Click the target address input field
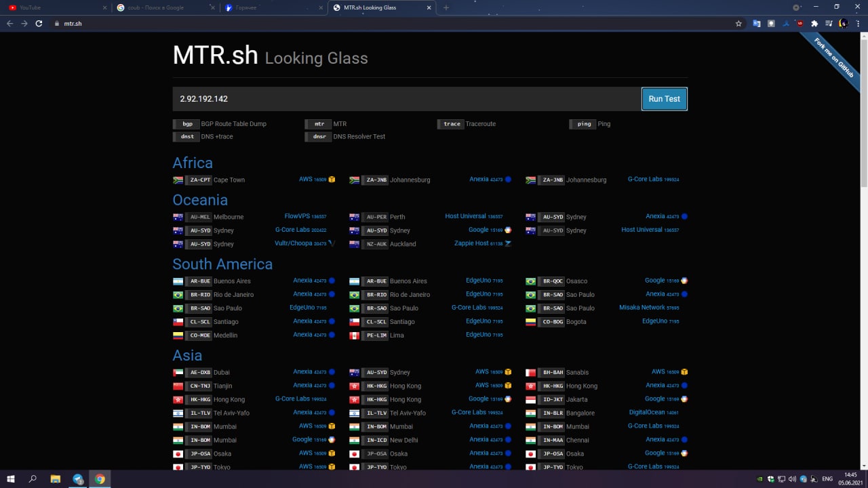Viewport: 868px width, 488px height. pos(407,99)
